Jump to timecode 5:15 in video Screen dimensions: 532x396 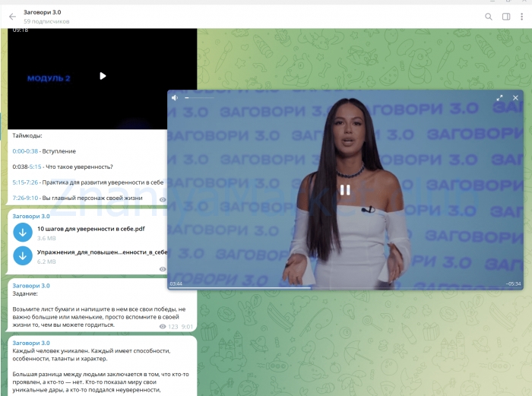pos(35,166)
